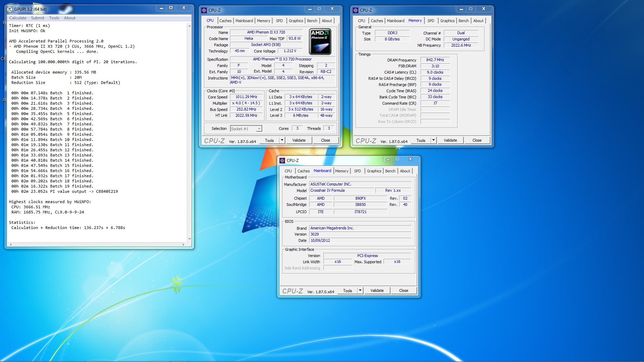Open Graphics tab in the CPU window

296,21
